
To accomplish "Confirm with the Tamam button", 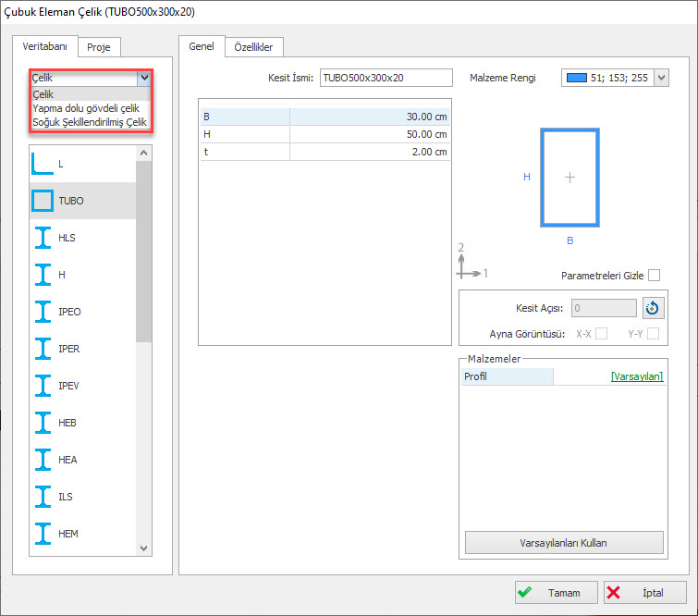I will (x=556, y=592).
